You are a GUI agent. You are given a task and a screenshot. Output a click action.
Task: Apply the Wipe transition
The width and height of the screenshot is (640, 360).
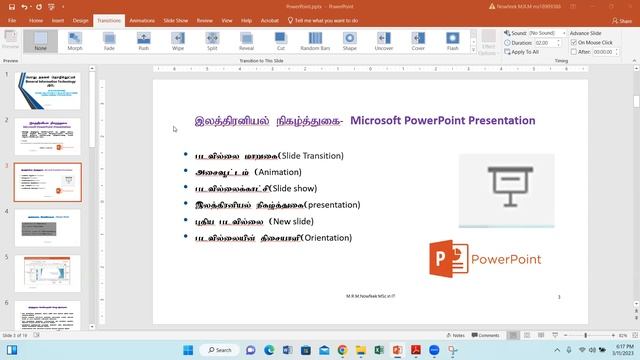[x=178, y=41]
